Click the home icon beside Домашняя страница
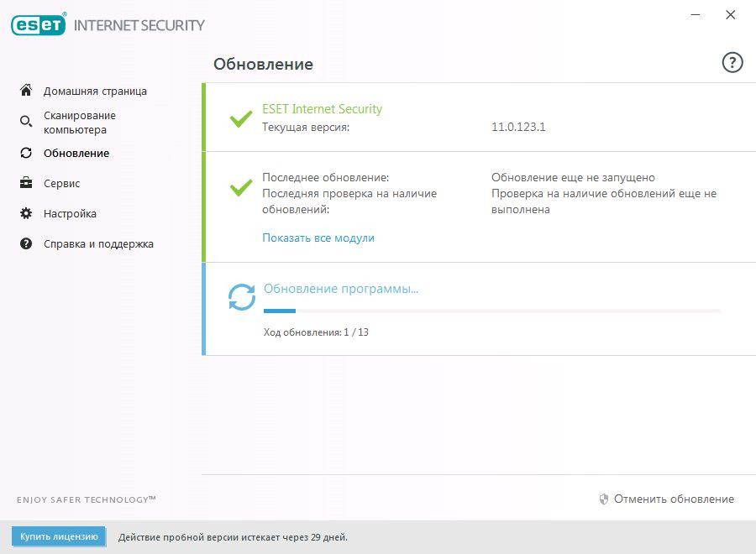 (26, 90)
